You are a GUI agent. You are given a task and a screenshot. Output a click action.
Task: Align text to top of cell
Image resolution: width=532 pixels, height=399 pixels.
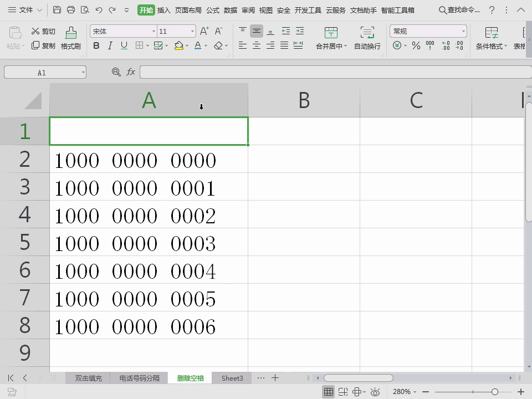tap(243, 31)
